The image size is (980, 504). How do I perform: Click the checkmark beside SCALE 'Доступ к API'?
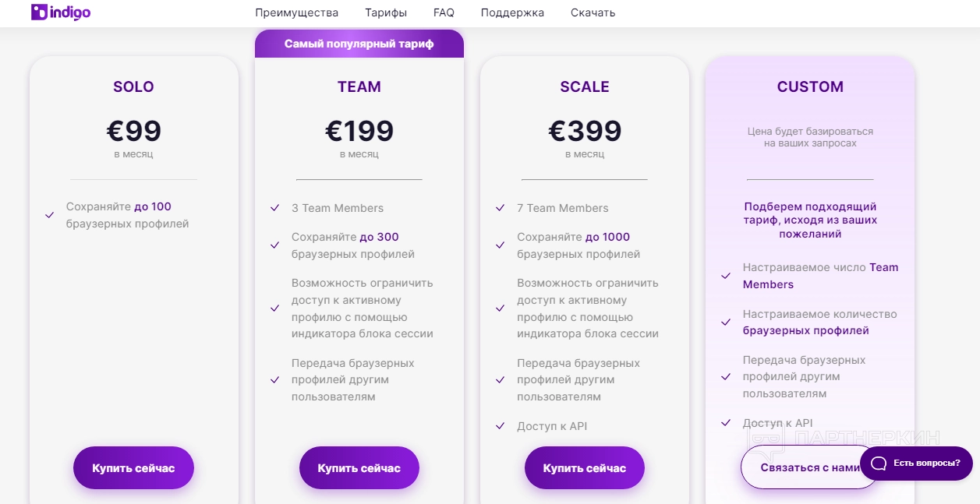pyautogui.click(x=500, y=426)
